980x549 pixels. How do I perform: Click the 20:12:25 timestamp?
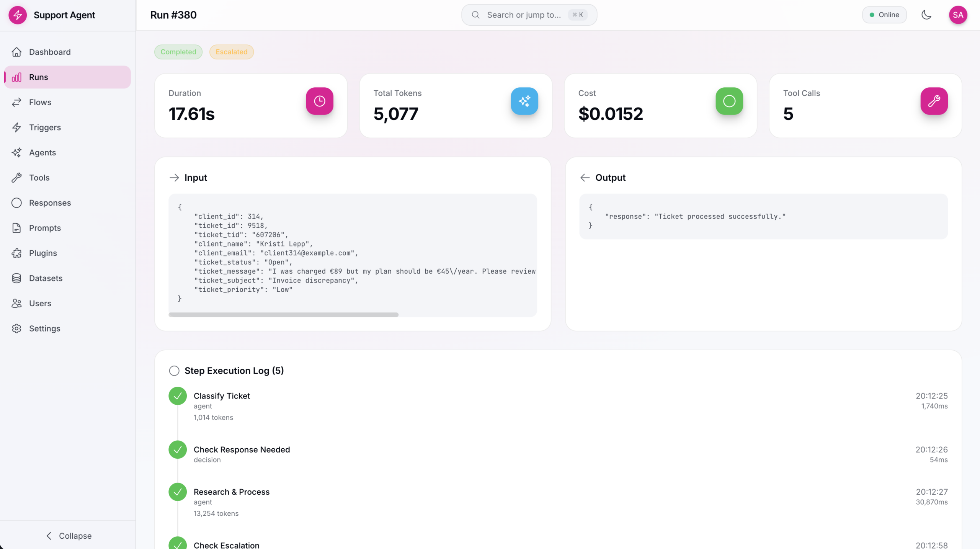[x=932, y=396]
